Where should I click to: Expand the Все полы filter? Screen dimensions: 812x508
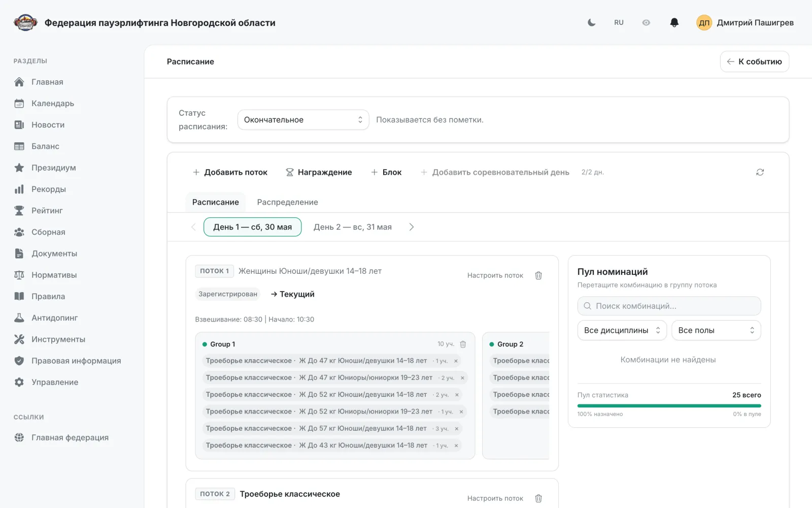[x=716, y=330]
